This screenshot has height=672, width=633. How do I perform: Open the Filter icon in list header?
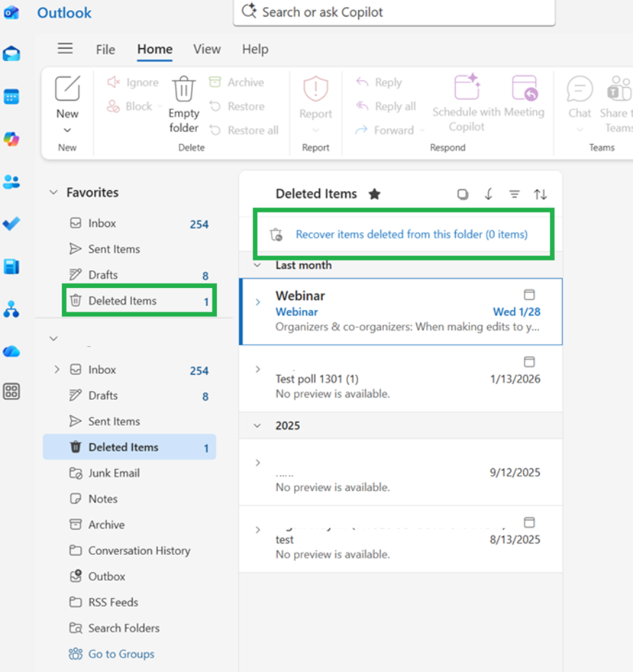[515, 194]
